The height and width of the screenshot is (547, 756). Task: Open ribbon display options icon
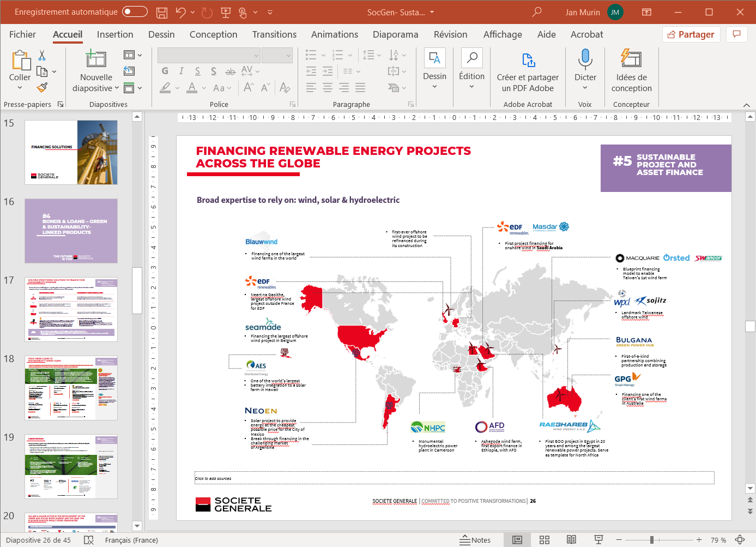pyautogui.click(x=646, y=12)
